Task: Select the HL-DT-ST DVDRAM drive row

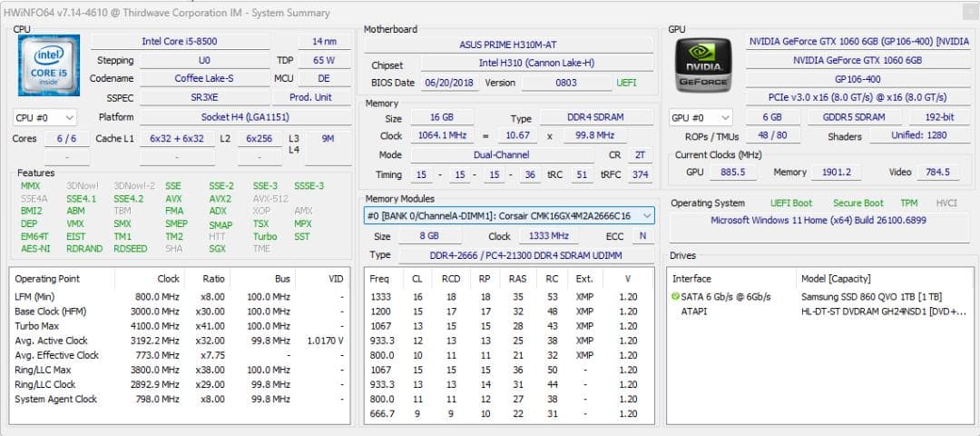Action: click(871, 312)
